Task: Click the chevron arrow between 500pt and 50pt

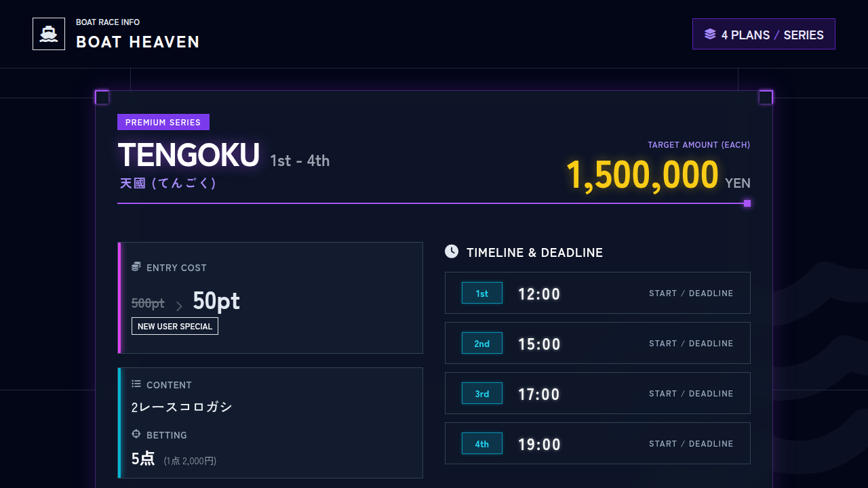Action: point(179,306)
